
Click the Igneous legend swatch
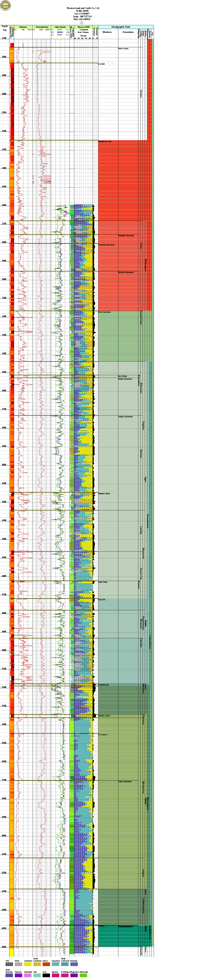(x=56, y=975)
